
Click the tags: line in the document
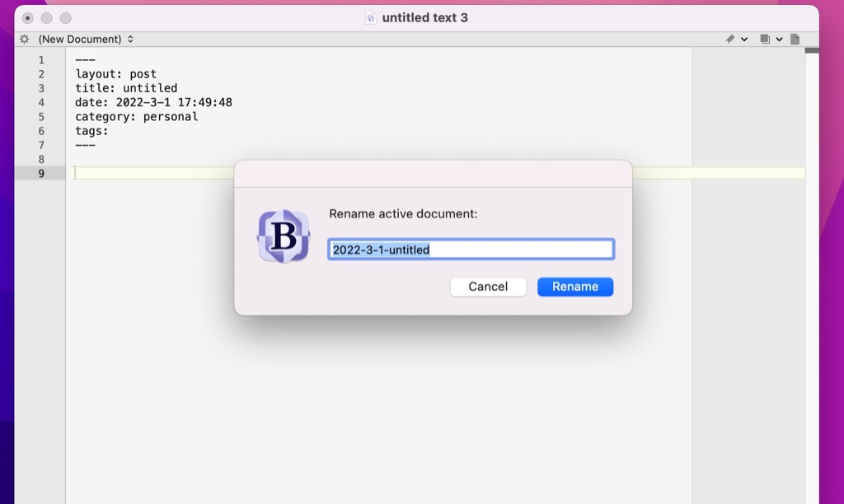coord(91,130)
